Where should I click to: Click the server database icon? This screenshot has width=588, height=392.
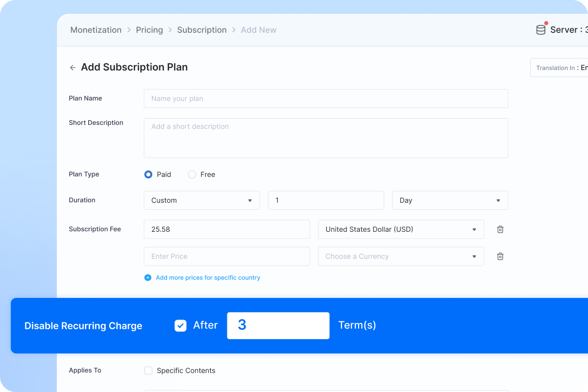[540, 30]
